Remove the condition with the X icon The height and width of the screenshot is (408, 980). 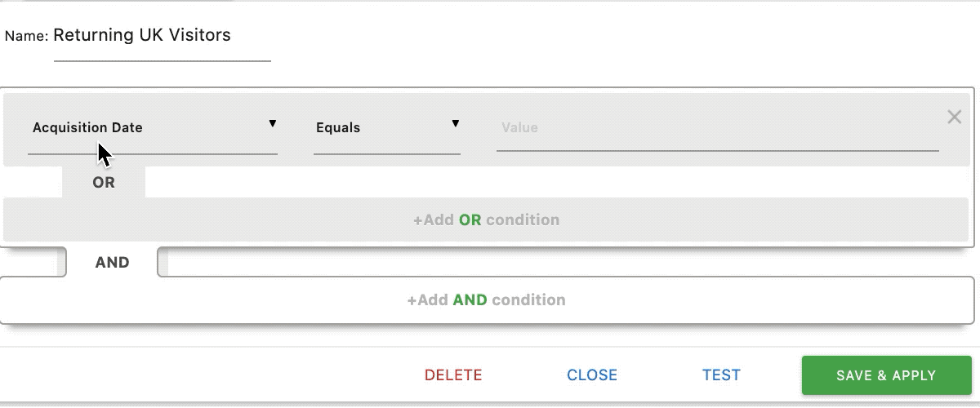954,117
